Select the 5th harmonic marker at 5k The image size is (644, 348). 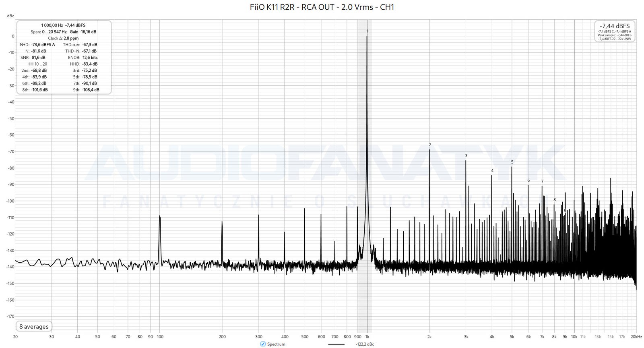pos(512,162)
